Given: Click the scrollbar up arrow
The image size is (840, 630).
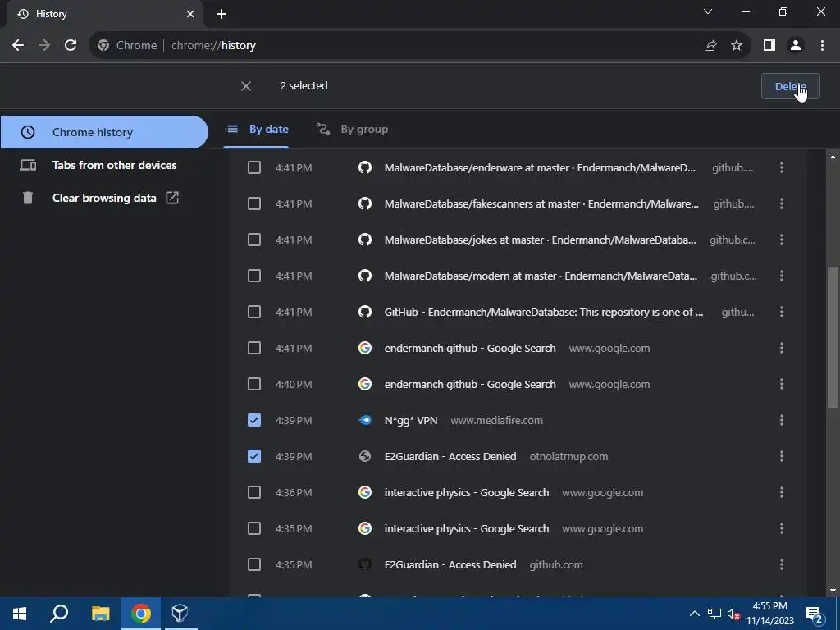Looking at the screenshot, I should [x=833, y=157].
